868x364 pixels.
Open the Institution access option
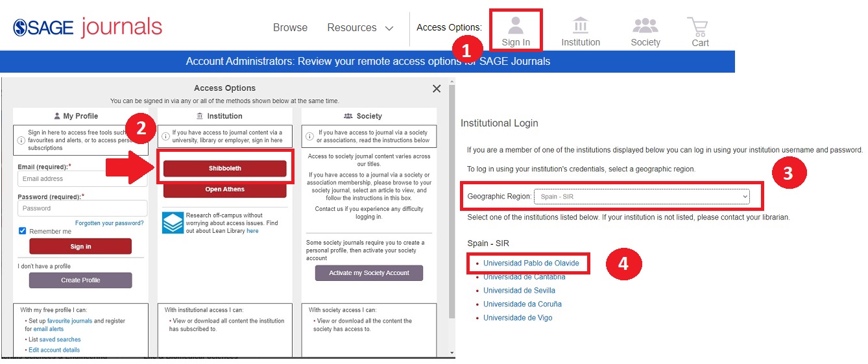coord(581,32)
